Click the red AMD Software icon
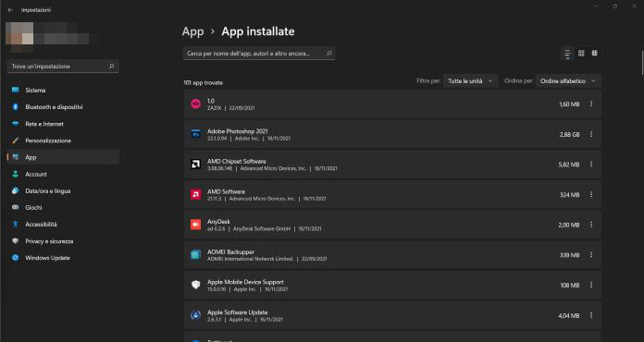644x342 pixels. pyautogui.click(x=195, y=194)
